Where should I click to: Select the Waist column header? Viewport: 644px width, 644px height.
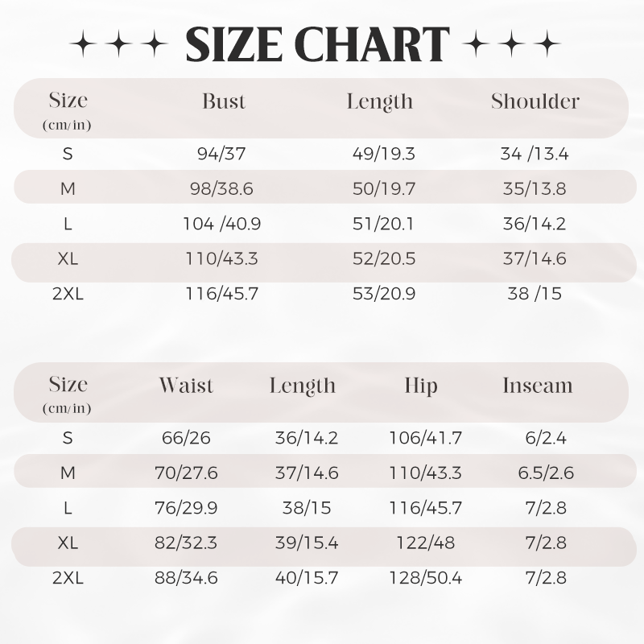point(186,386)
